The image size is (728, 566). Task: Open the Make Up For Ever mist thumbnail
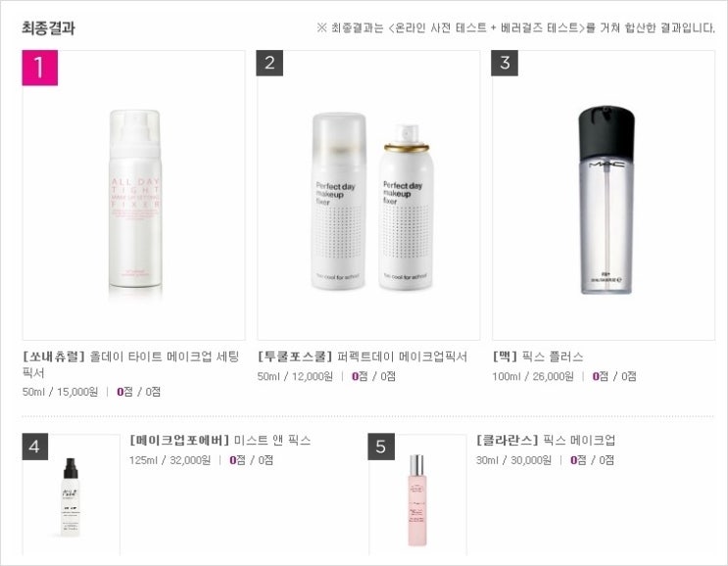71,495
